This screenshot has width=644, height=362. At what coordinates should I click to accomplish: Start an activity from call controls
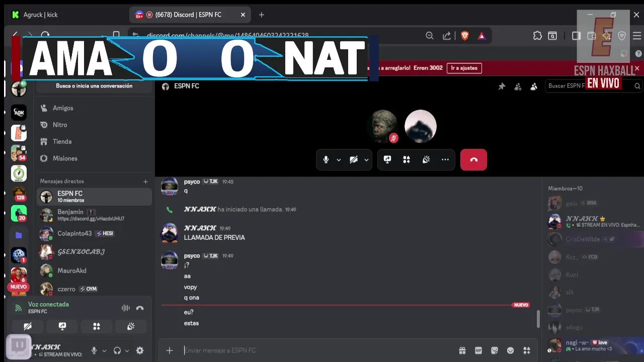407,160
